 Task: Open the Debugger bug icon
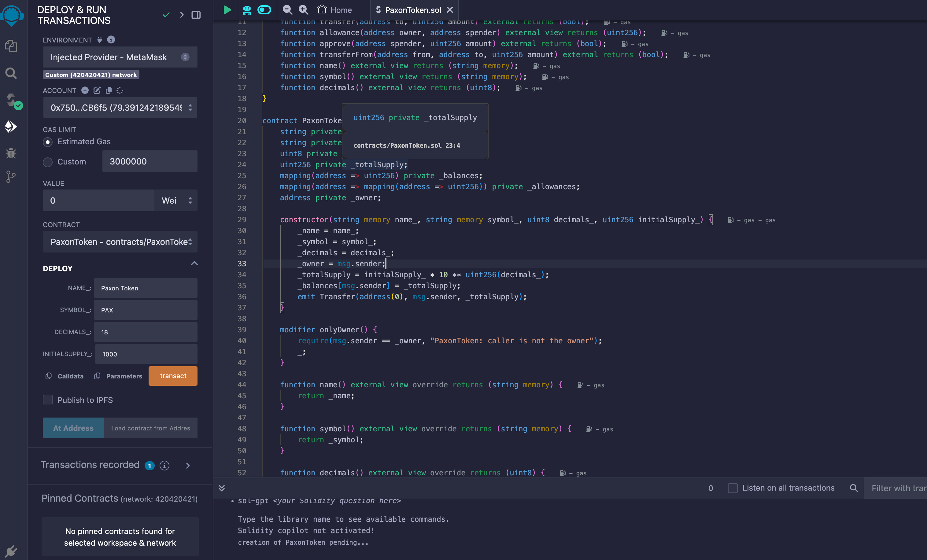pyautogui.click(x=11, y=153)
